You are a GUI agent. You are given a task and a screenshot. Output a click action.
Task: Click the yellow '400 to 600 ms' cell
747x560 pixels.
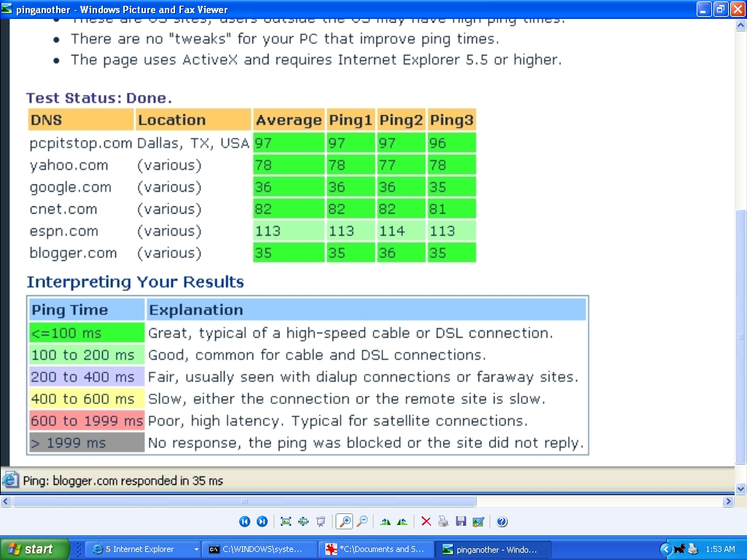(x=87, y=399)
